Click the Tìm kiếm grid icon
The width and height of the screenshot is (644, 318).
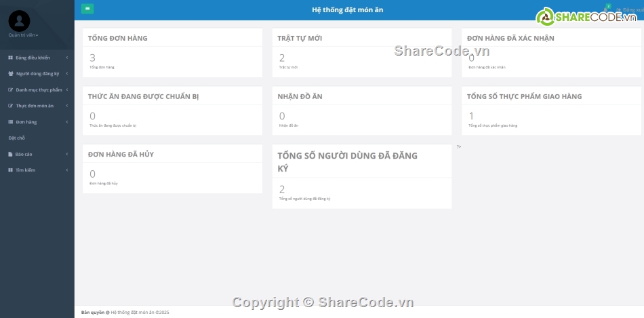[x=10, y=170]
